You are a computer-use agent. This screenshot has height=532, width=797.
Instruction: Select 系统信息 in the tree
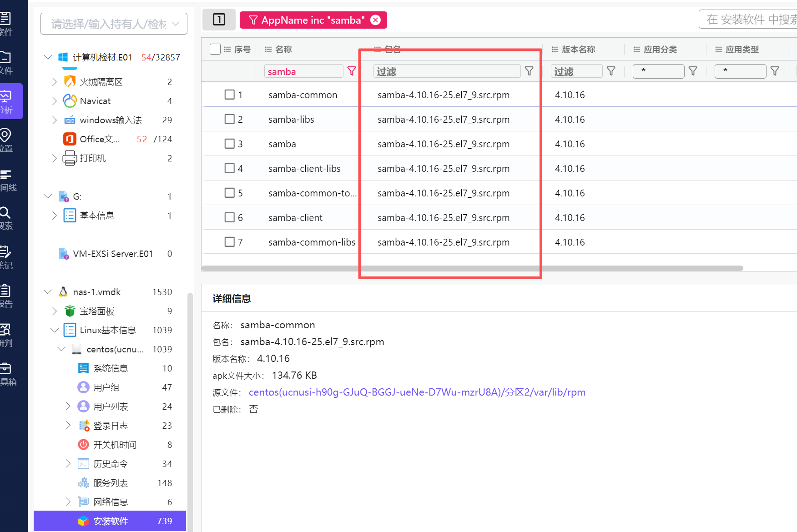[x=111, y=368]
